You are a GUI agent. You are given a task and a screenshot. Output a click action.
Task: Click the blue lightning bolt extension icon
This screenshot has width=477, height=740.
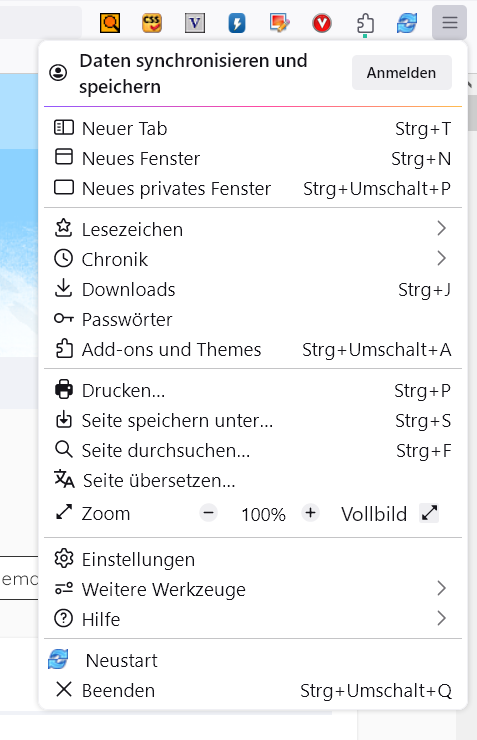[237, 23]
